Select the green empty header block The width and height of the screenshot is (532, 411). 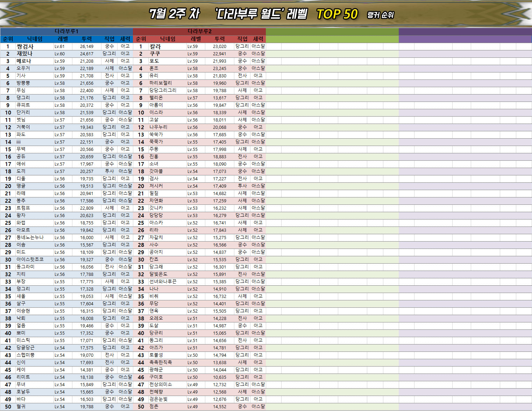pyautogui.click(x=332, y=35)
